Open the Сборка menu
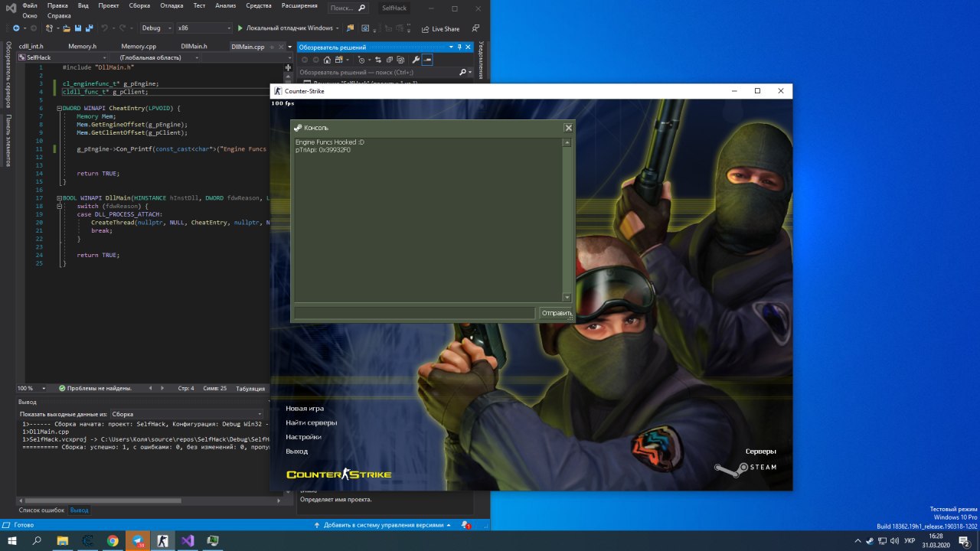This screenshot has width=980, height=551. click(139, 5)
